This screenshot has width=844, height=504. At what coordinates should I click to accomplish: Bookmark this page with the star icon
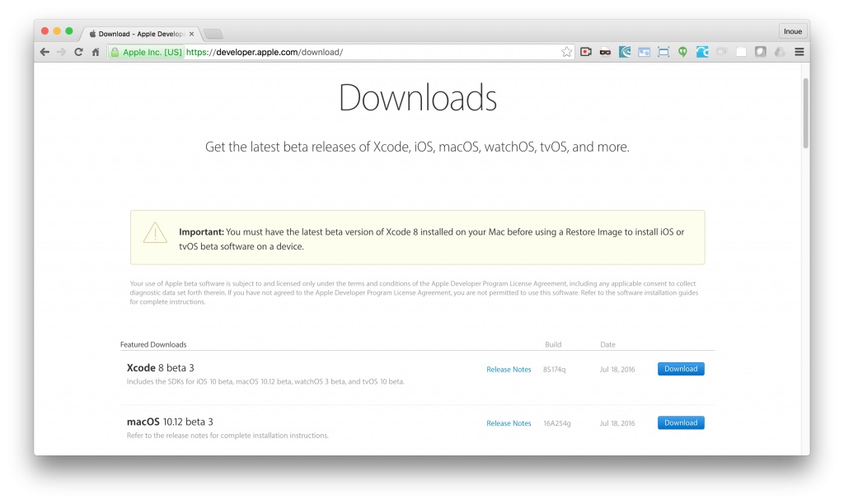point(566,52)
